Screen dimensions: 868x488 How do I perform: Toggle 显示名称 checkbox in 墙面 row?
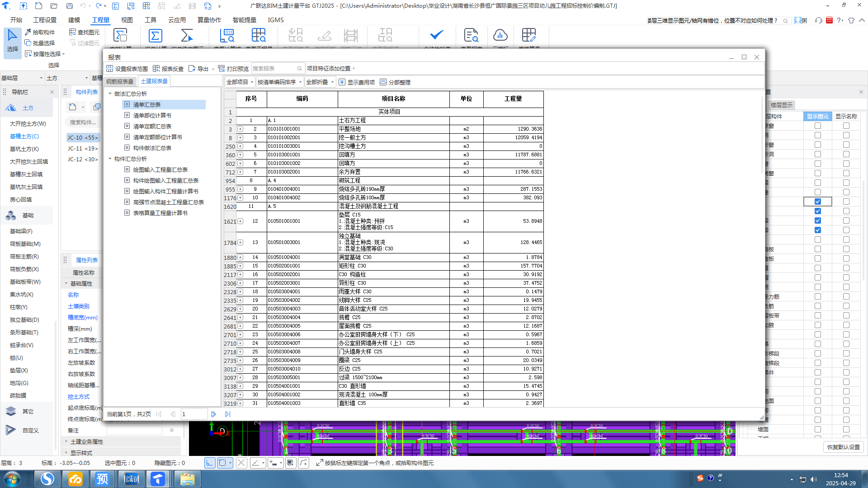tap(846, 429)
